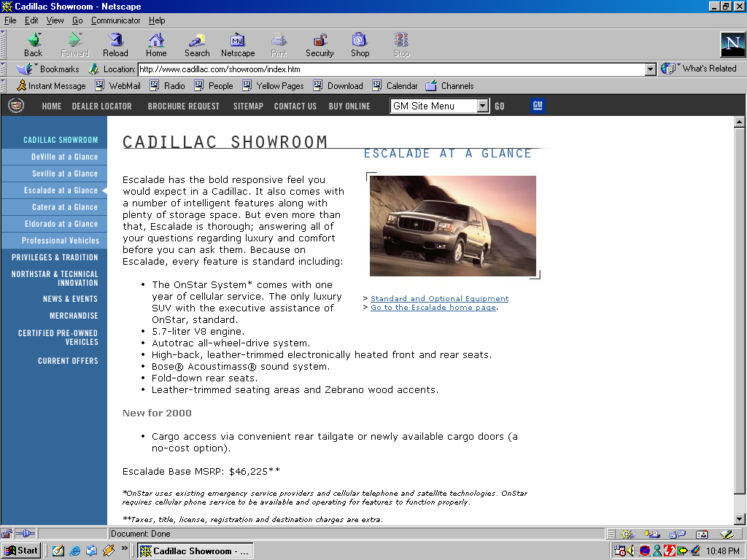Click the What's Related button
747x560 pixels.
tap(698, 69)
